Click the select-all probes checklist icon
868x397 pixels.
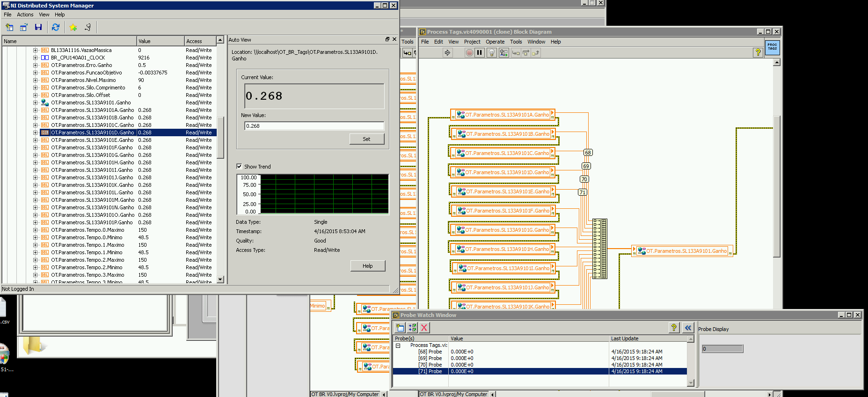pos(412,328)
